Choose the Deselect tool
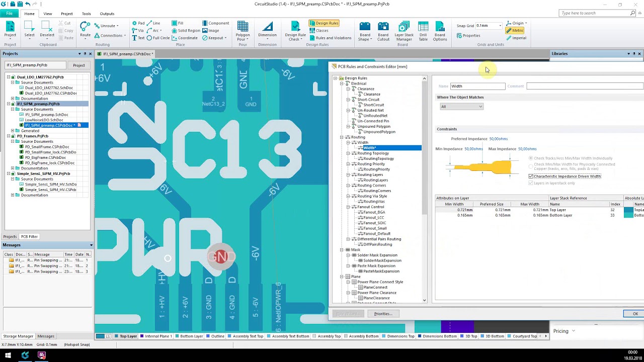This screenshot has width=644, height=362. click(x=47, y=29)
